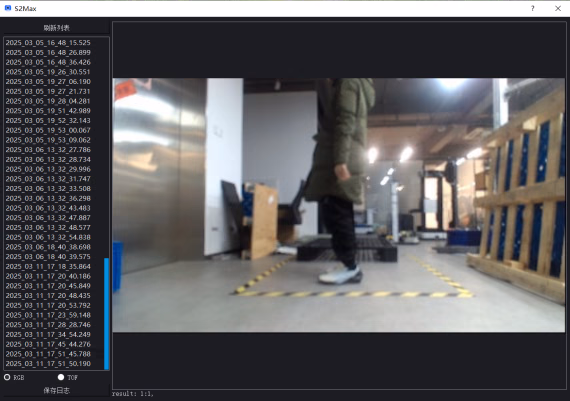Click the blue scrollbar thumb of the recording list
Image resolution: width=570 pixels, height=401 pixels.
[x=107, y=314]
